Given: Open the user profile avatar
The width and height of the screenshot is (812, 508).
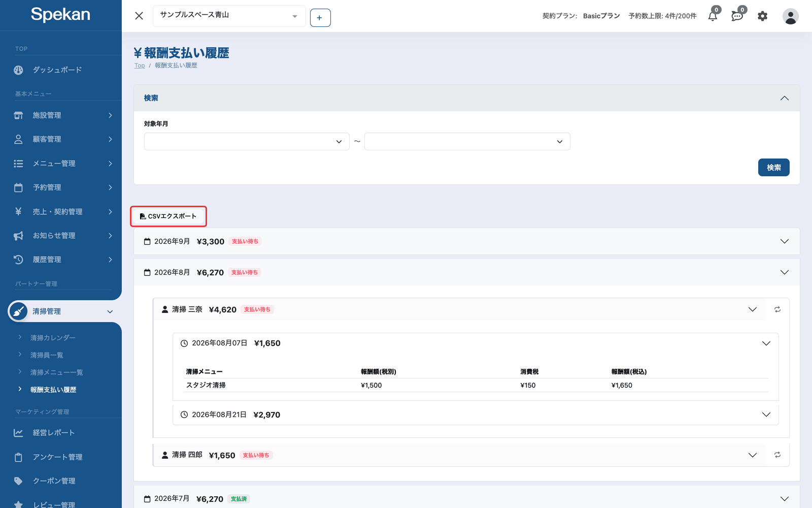Looking at the screenshot, I should click(790, 16).
